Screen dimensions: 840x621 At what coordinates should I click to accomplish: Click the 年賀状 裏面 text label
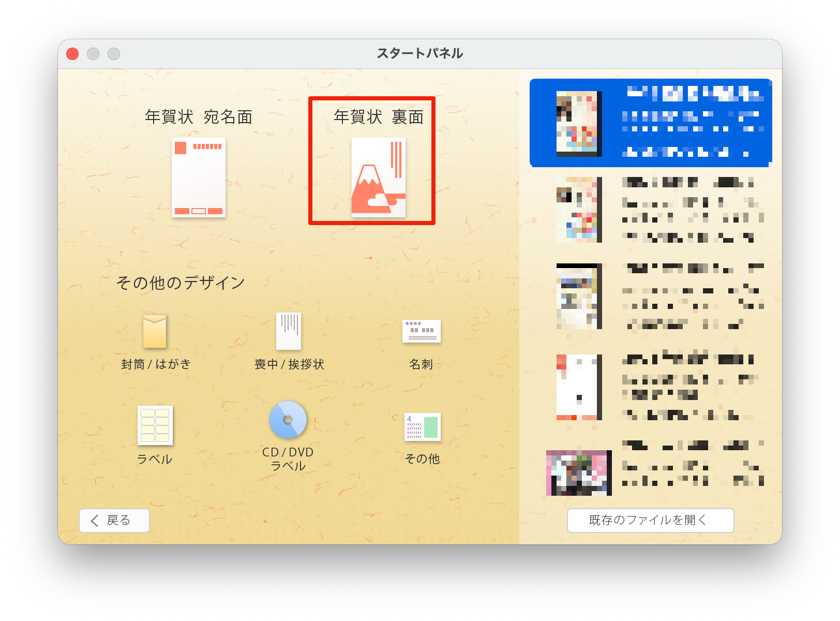pos(378,117)
